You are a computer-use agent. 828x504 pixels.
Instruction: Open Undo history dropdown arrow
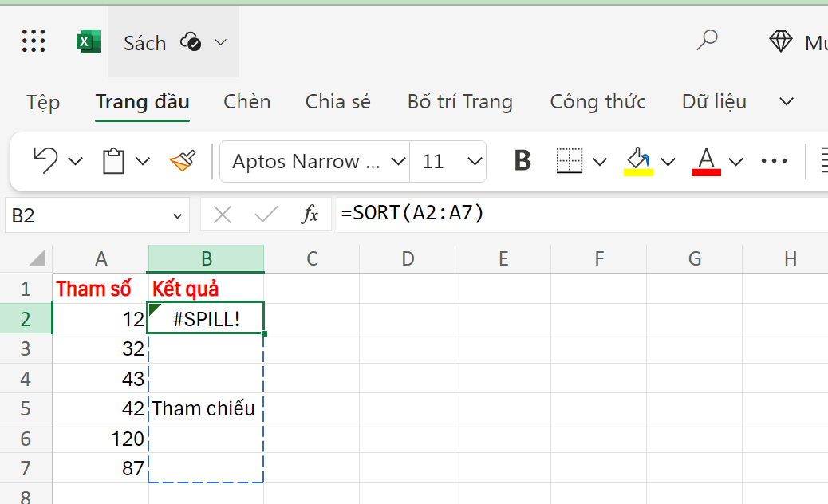[x=76, y=161]
